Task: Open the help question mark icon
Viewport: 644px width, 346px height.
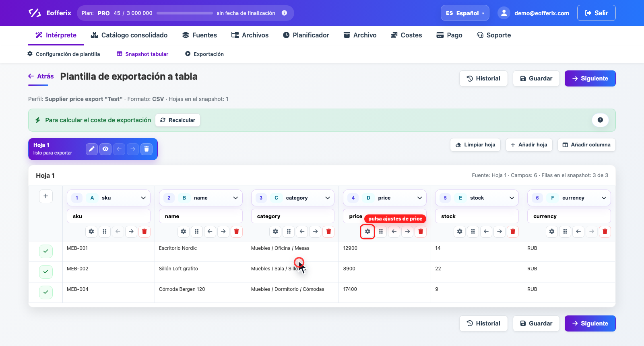Action: pyautogui.click(x=600, y=120)
